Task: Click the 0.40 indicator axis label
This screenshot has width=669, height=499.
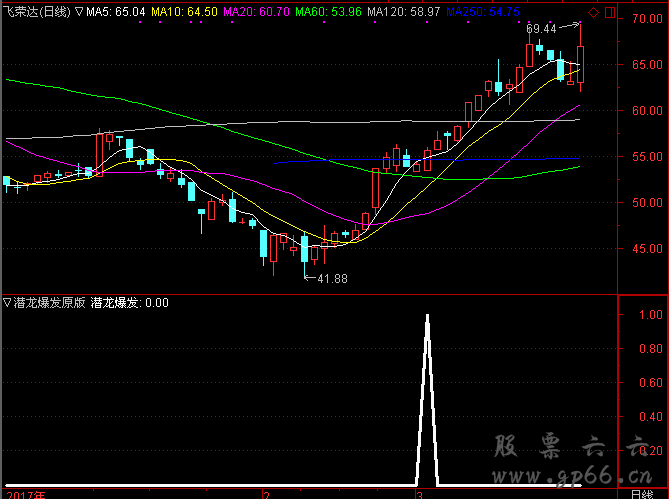Action: (x=651, y=417)
